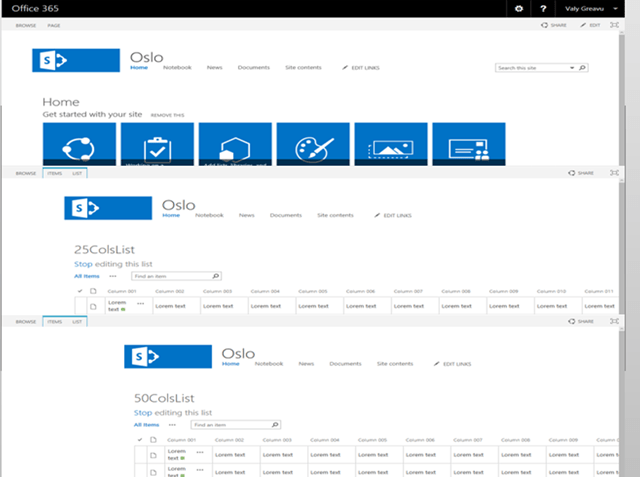This screenshot has width=640, height=477.
Task: Open Office 365 settings gear
Action: click(x=518, y=8)
